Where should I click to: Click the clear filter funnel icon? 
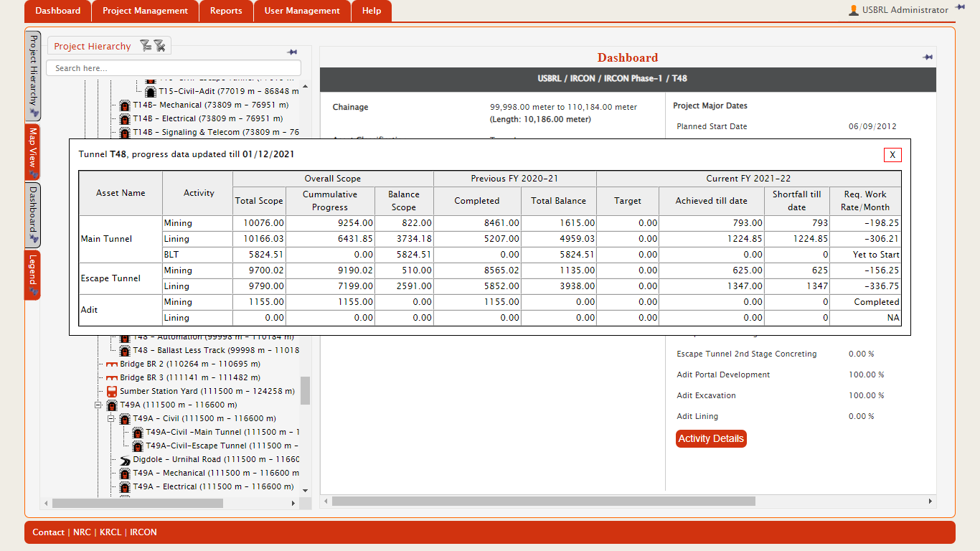tap(159, 46)
